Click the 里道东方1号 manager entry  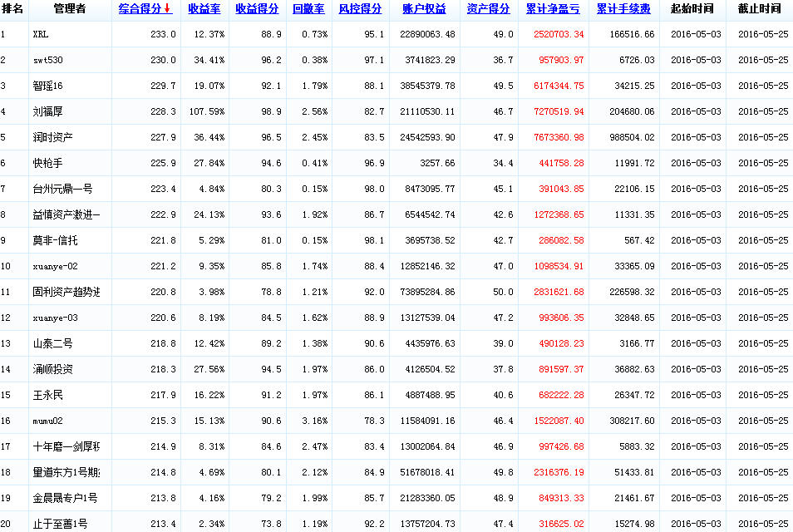[66, 473]
